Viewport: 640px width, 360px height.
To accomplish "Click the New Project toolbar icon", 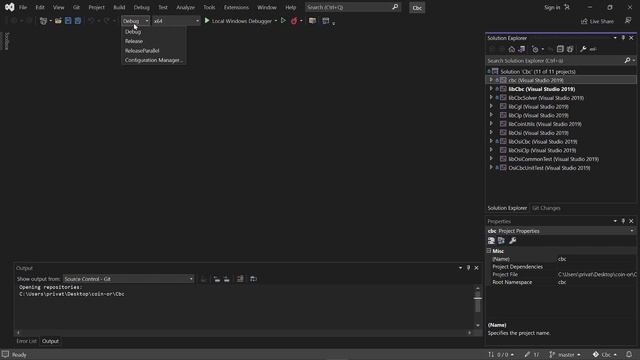I will tap(43, 21).
